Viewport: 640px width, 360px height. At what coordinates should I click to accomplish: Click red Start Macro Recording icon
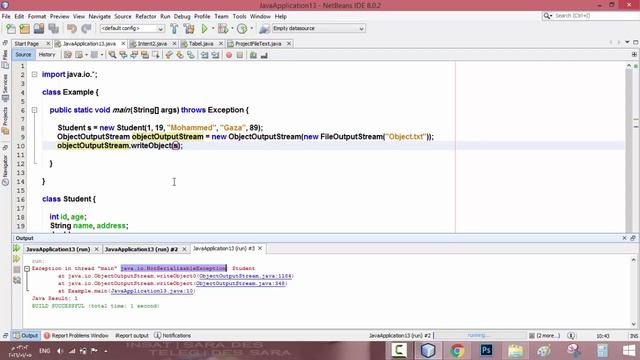pyautogui.click(x=229, y=55)
